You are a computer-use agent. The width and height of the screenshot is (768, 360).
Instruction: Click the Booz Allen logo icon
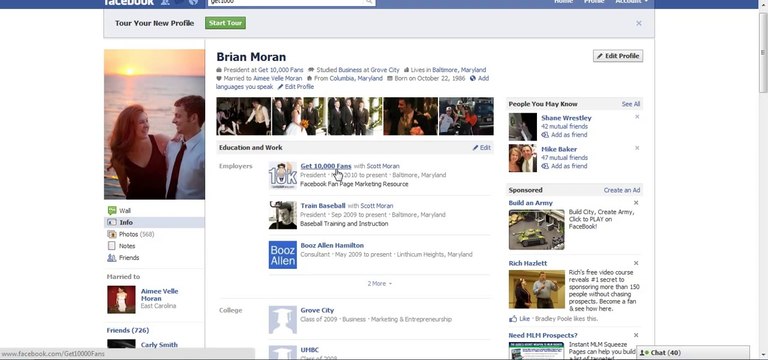point(283,255)
